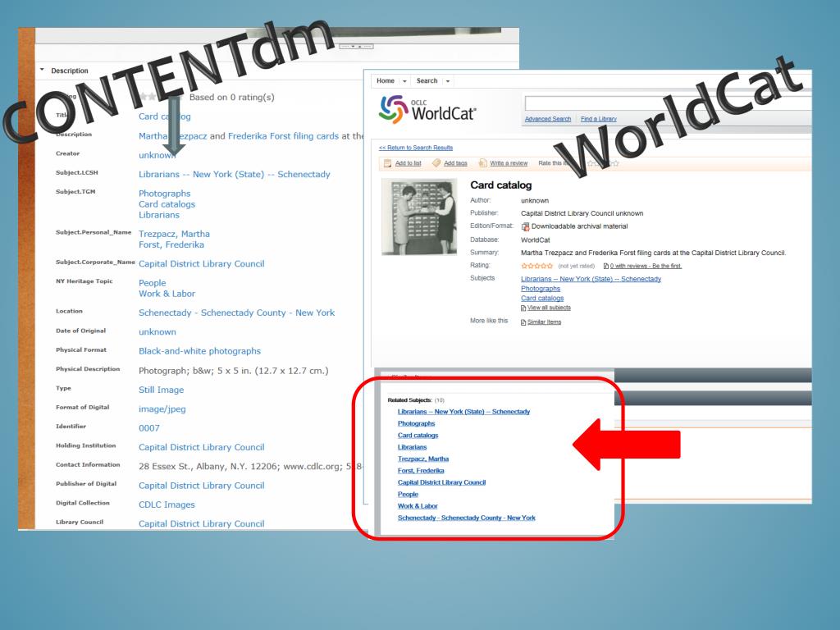Click Trezpacz, Martha personal name in CONTENTdm

coord(174,234)
